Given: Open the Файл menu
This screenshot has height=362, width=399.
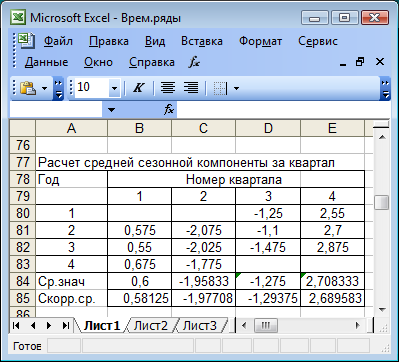Looking at the screenshot, I should click(x=58, y=41).
